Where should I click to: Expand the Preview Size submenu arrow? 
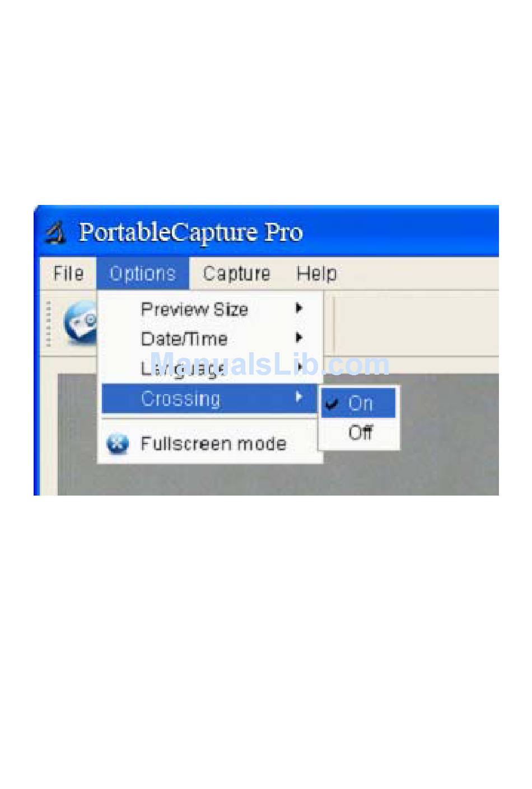(x=299, y=309)
